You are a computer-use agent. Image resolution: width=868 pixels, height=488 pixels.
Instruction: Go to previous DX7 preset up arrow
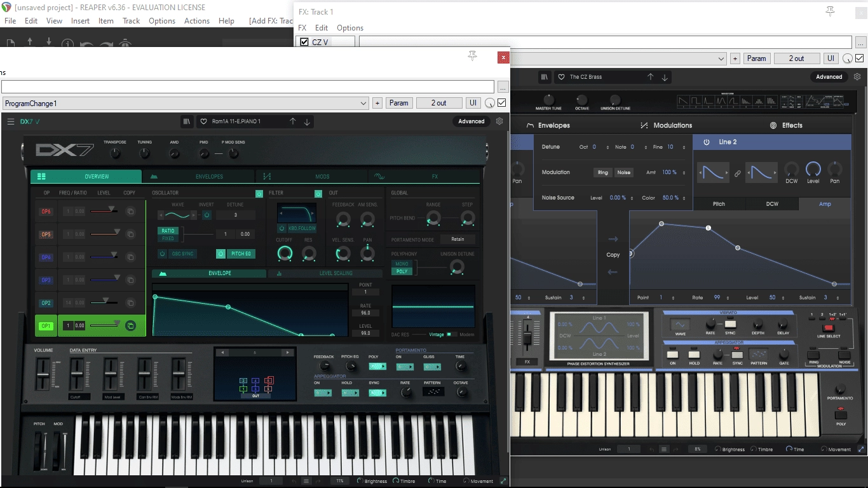coord(293,121)
